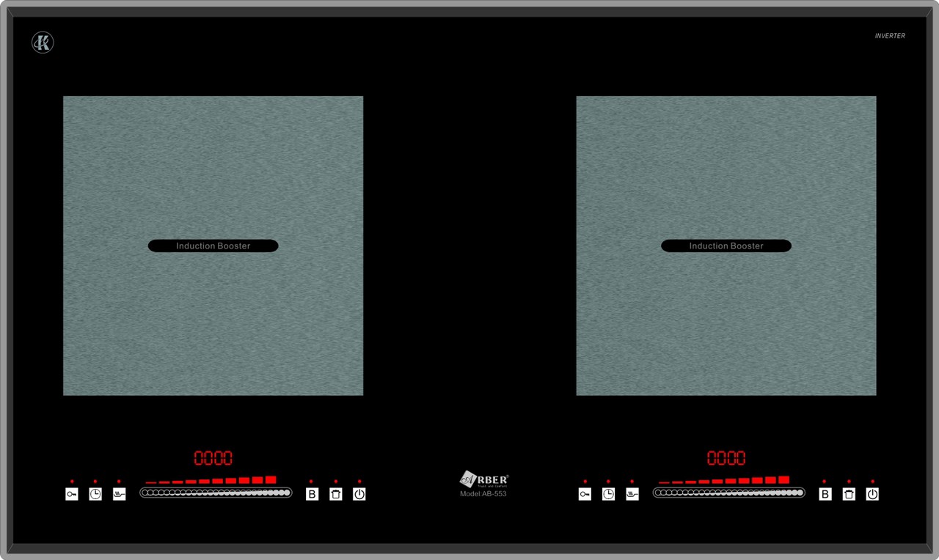Click the right Induction Booster label
939x560 pixels.
pyautogui.click(x=726, y=246)
